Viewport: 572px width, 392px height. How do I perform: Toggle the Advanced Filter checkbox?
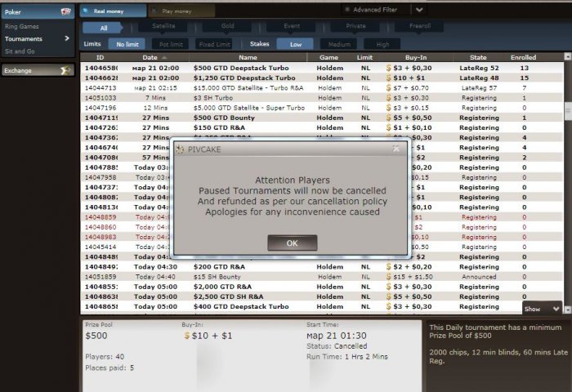347,10
